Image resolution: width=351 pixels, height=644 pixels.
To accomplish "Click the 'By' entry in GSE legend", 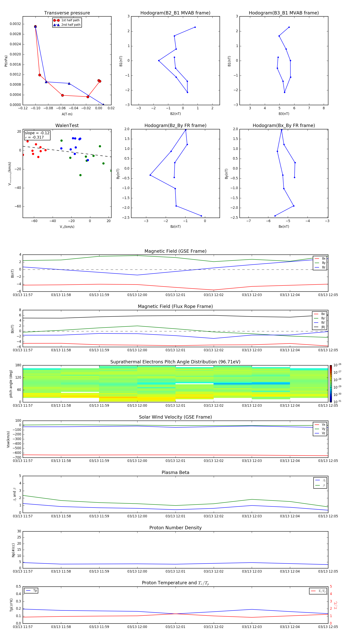I will (320, 263).
